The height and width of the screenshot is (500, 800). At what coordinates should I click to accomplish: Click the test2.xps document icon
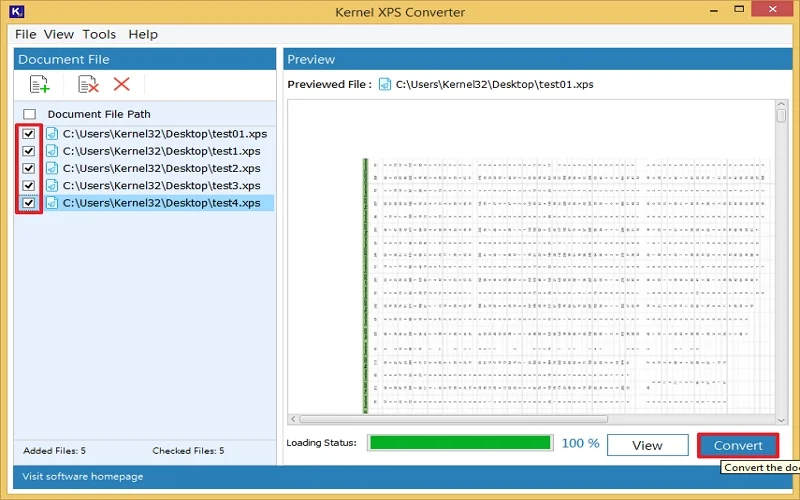coord(52,168)
